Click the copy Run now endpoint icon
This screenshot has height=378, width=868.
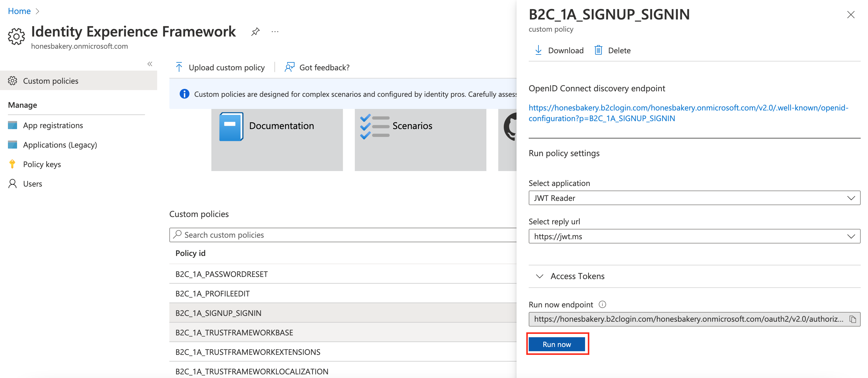tap(854, 319)
